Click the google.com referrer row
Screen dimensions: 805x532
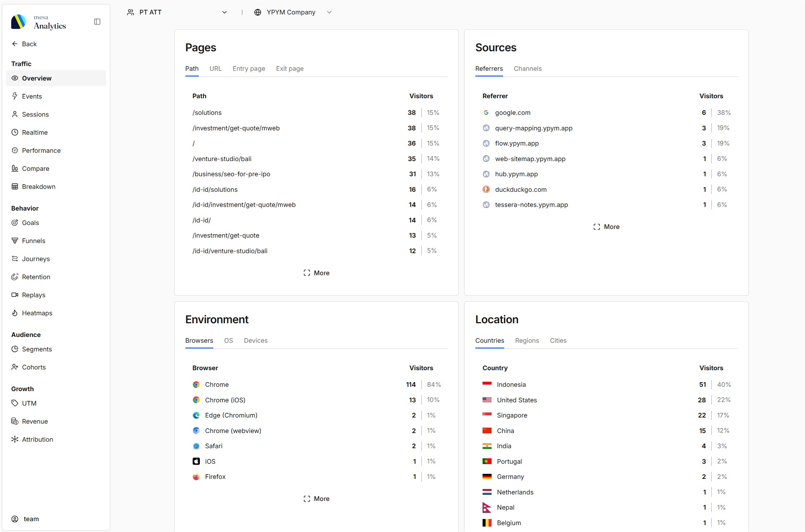pyautogui.click(x=606, y=113)
